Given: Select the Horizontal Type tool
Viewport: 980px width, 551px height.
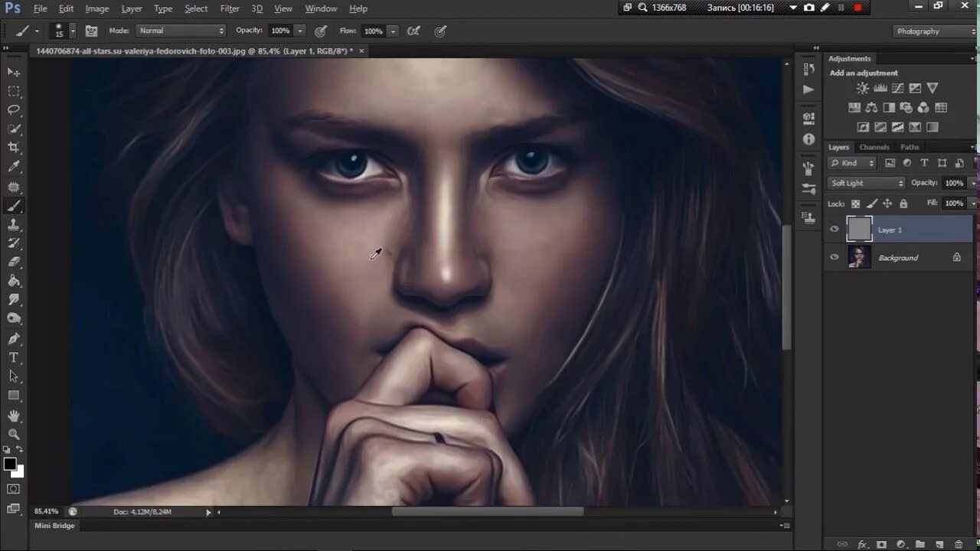Looking at the screenshot, I should pos(14,357).
